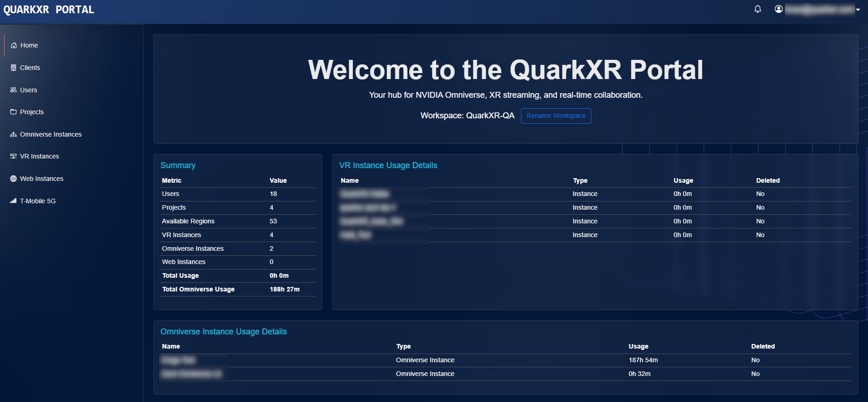Screen dimensions: 868x402
Task: Click the Rename Workspace button
Action: click(x=556, y=116)
